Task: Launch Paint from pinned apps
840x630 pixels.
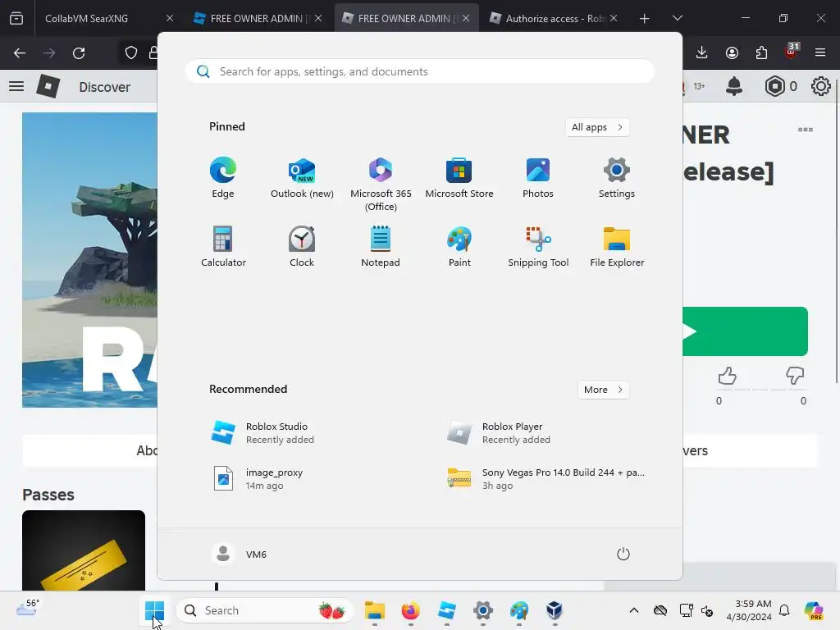Action: click(x=459, y=246)
